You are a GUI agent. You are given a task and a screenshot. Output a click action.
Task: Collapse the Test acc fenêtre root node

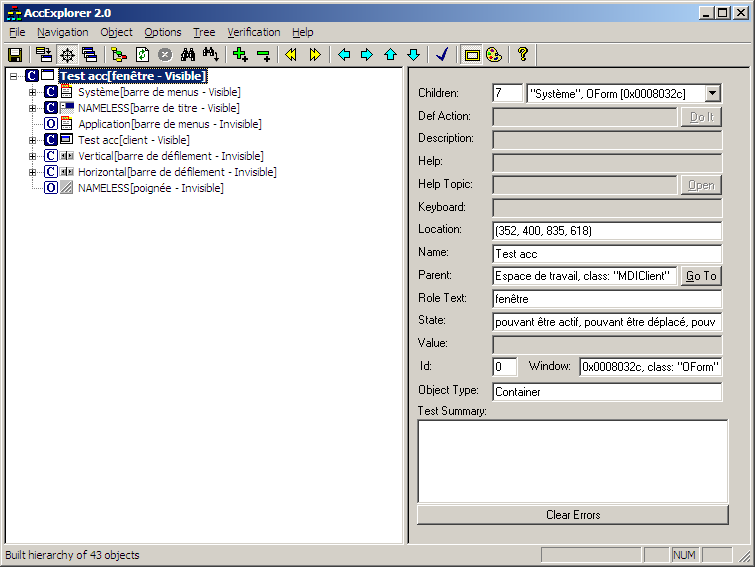coord(14,76)
